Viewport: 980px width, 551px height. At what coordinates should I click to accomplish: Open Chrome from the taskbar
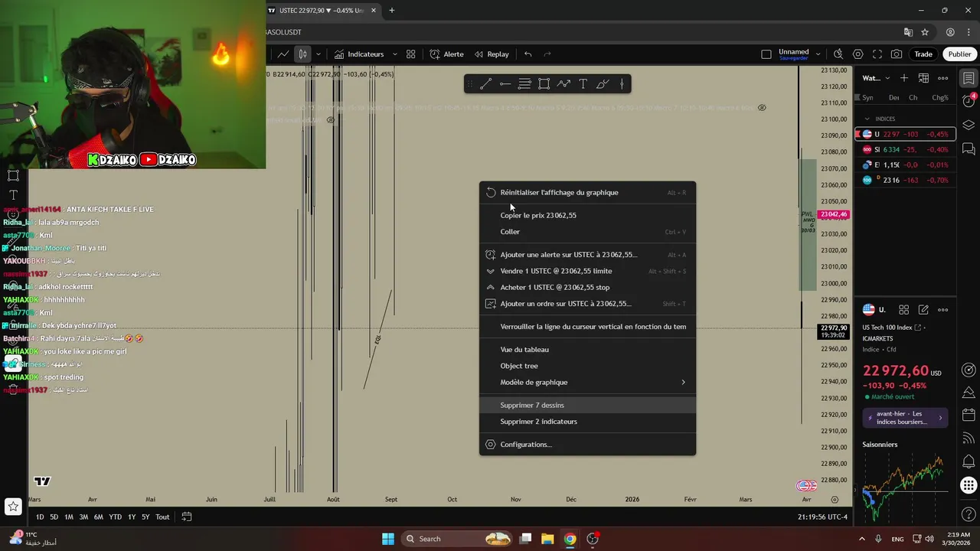click(570, 539)
